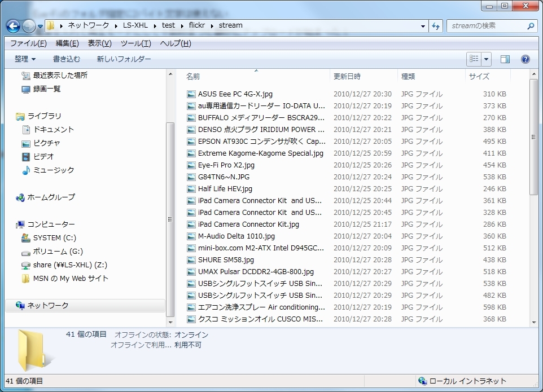Image resolution: width=543 pixels, height=392 pixels.
Task: Open the ツール(T) menu
Action: (x=135, y=43)
